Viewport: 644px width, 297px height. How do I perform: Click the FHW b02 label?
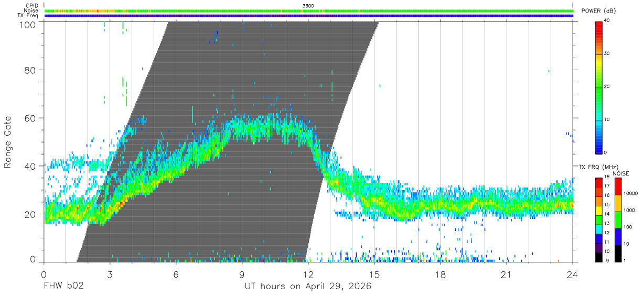(x=63, y=287)
